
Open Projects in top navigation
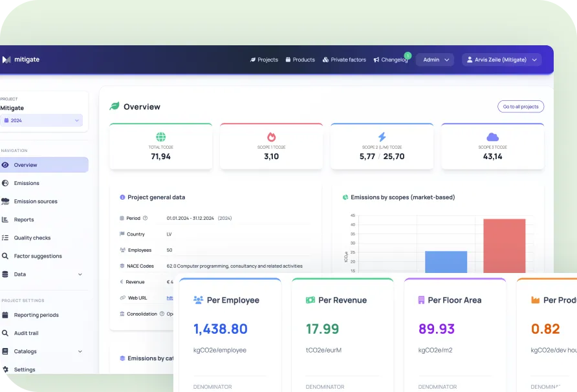click(x=264, y=60)
